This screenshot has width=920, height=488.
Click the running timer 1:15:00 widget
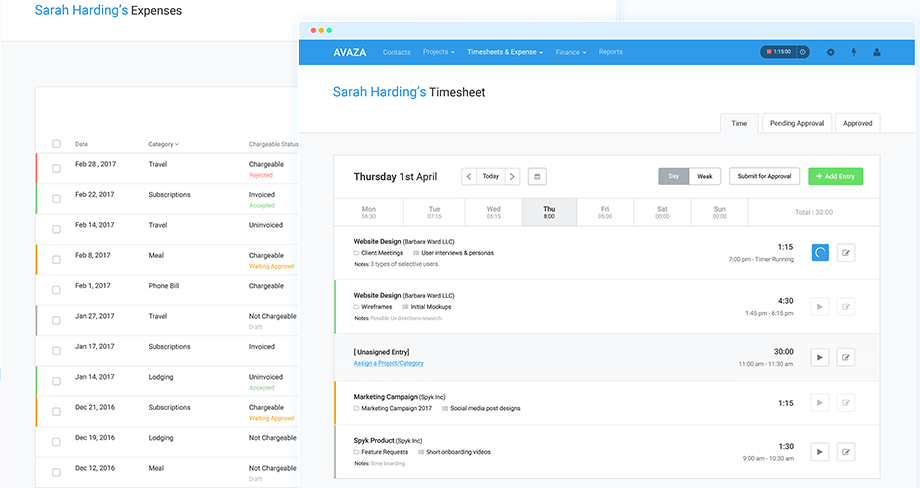tap(785, 52)
